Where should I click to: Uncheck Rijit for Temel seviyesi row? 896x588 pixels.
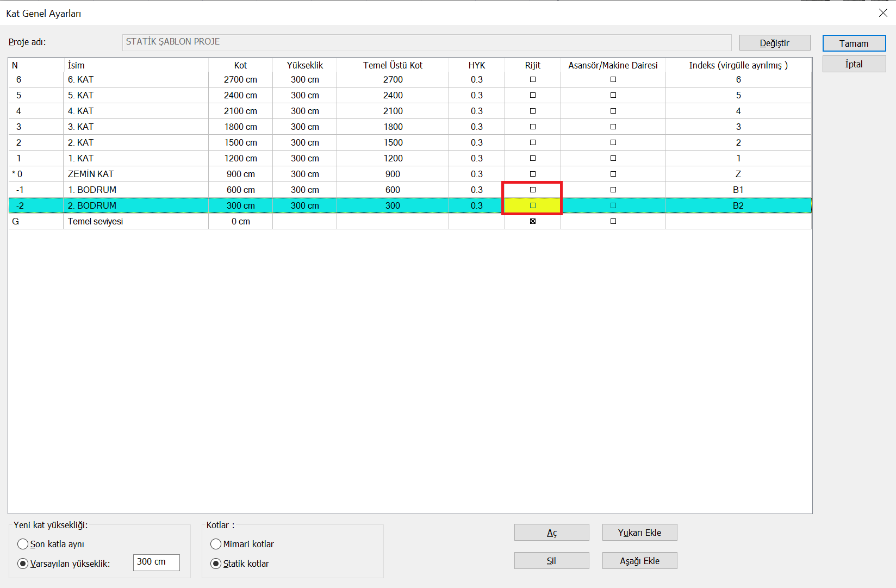(x=533, y=221)
